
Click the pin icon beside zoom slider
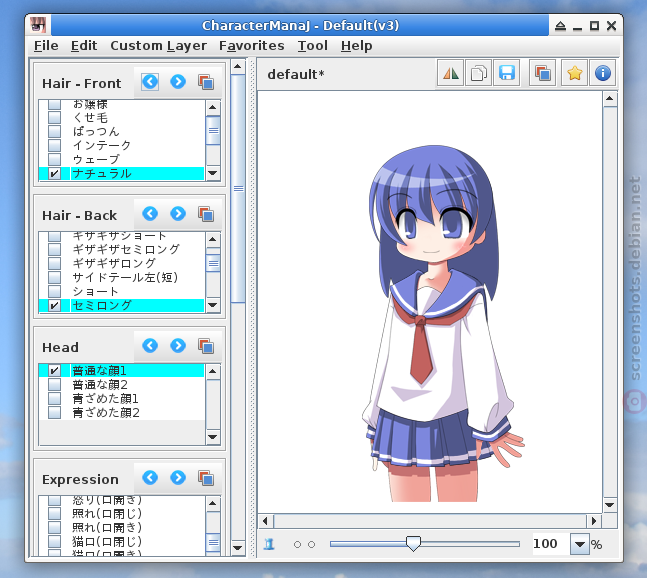(x=269, y=544)
